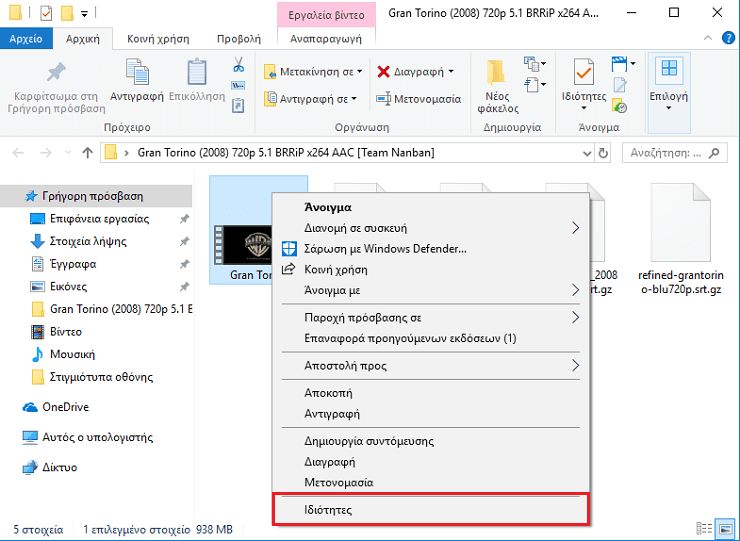
Task: Choose Αντιγραφή in context menu
Action: coord(430,414)
